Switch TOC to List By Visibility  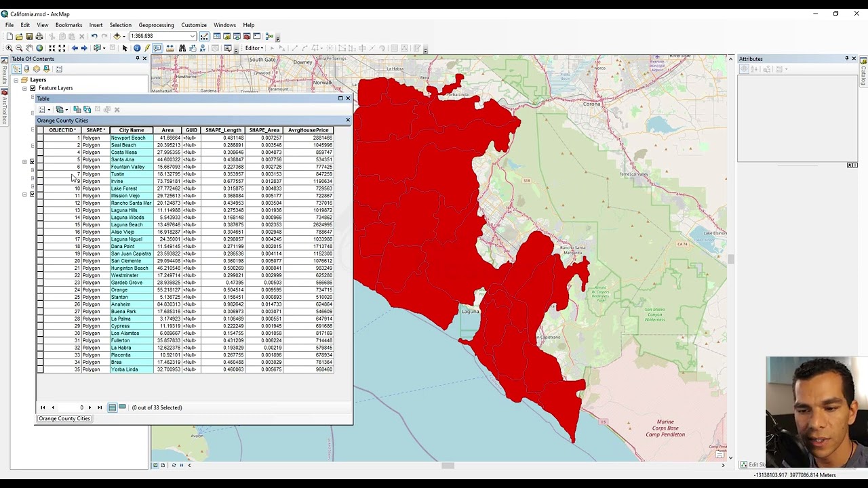pyautogui.click(x=37, y=69)
